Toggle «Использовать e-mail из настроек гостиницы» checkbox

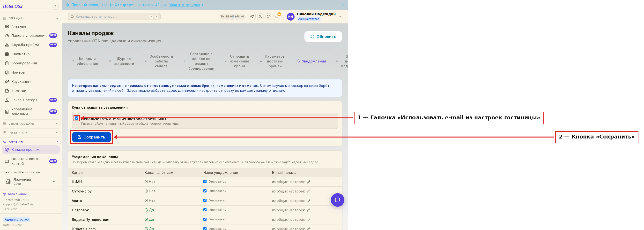tap(76, 118)
